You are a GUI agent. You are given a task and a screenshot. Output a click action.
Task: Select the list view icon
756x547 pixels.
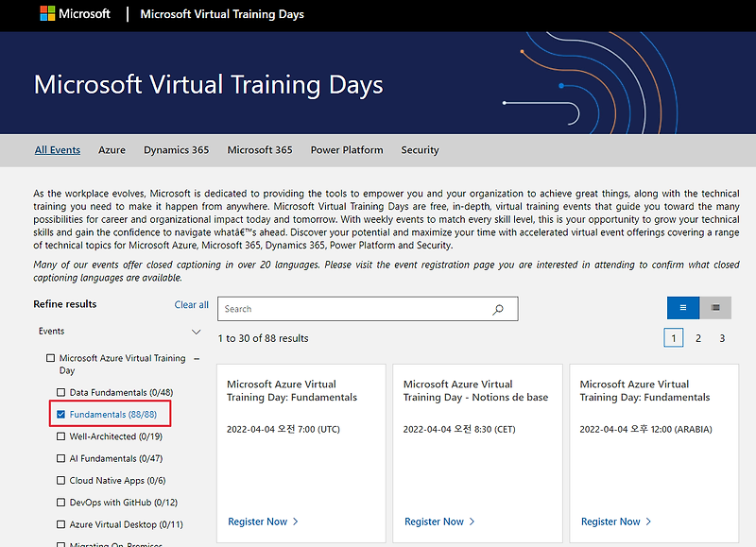pos(683,307)
